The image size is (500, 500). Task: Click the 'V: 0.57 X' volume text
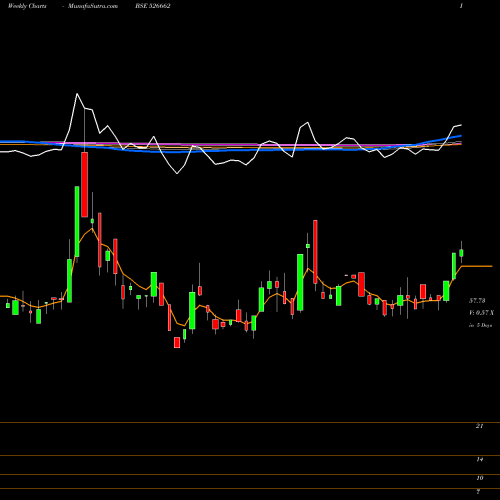tap(481, 313)
